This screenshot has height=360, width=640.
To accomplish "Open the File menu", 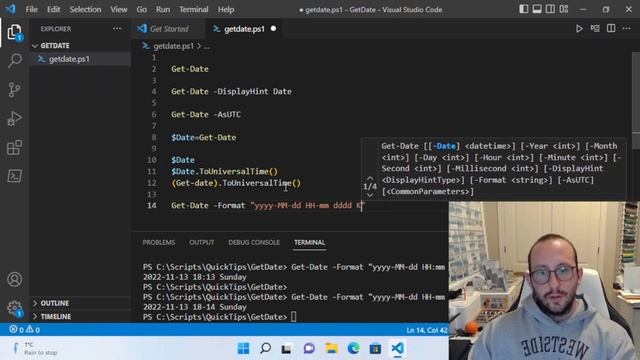I will 31,9.
